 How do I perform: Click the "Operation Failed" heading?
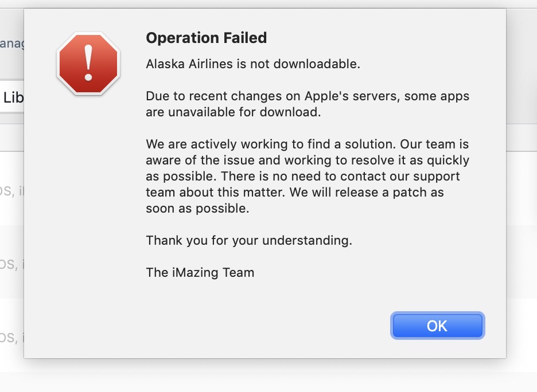(x=206, y=38)
